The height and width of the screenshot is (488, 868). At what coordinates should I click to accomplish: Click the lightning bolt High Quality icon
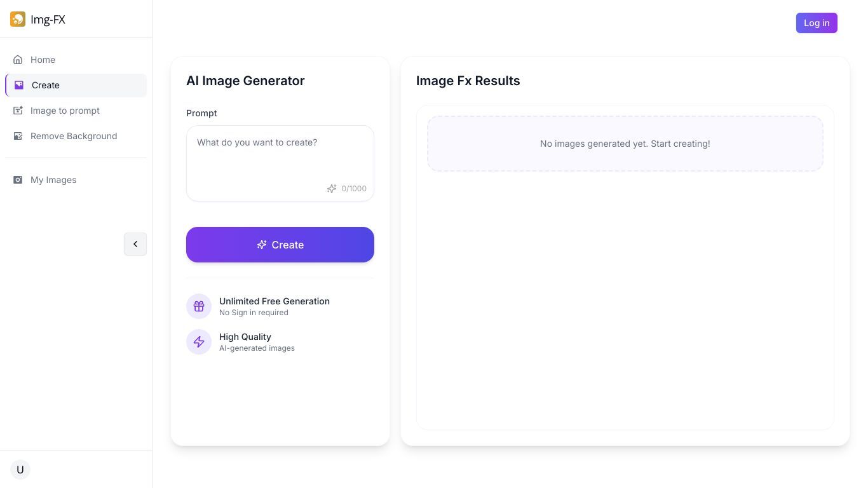click(199, 342)
